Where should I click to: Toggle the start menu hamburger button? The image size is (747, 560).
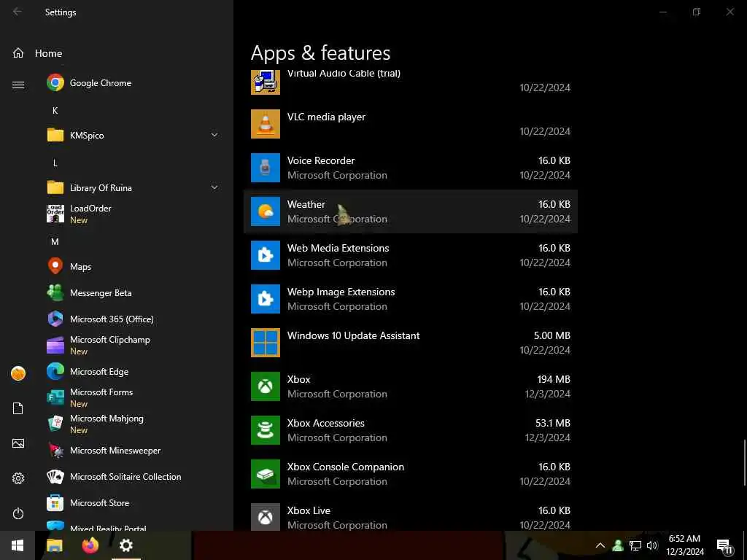18,85
